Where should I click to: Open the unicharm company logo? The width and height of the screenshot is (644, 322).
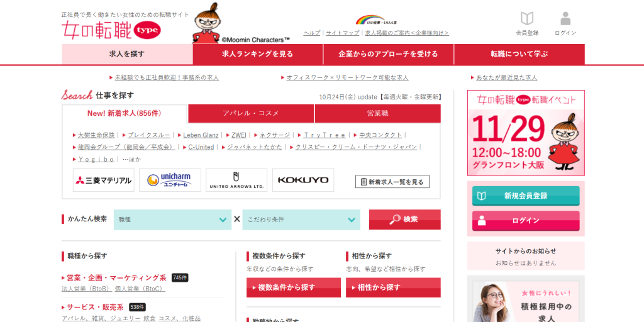(x=170, y=180)
